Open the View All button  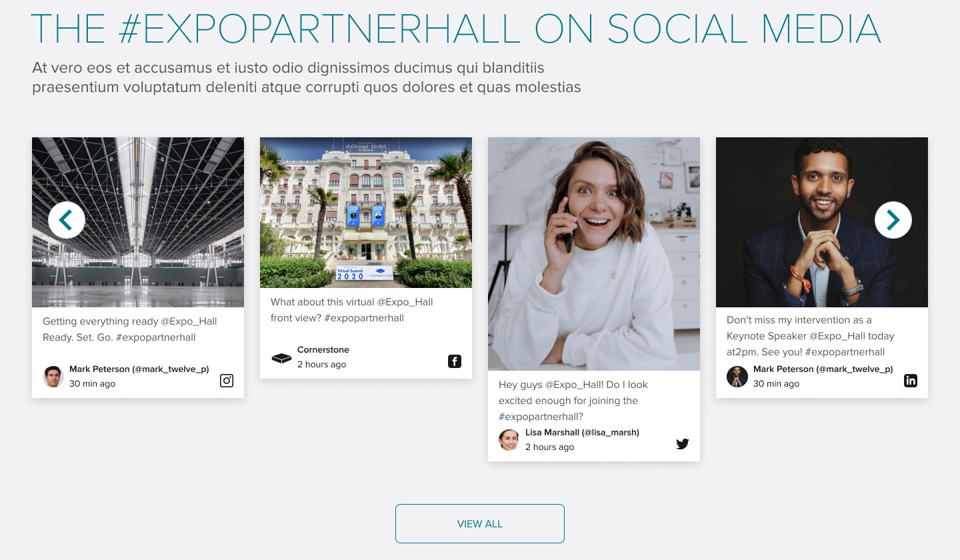click(480, 524)
